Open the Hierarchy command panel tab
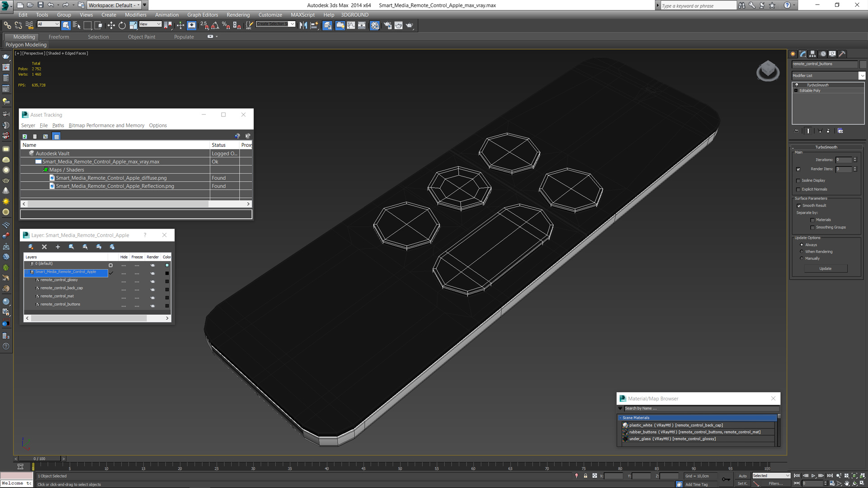Viewport: 868px width, 488px height. [x=812, y=54]
